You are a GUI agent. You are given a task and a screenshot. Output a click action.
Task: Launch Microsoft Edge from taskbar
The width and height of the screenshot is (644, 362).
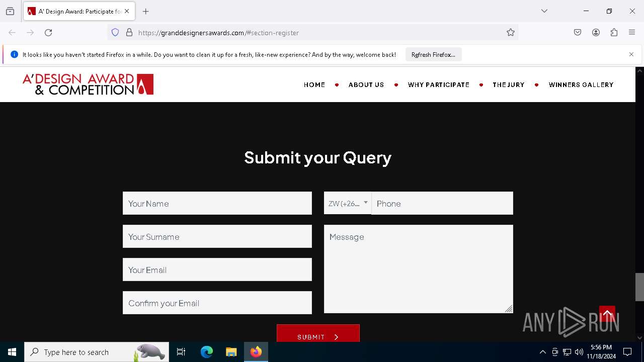pos(207,352)
